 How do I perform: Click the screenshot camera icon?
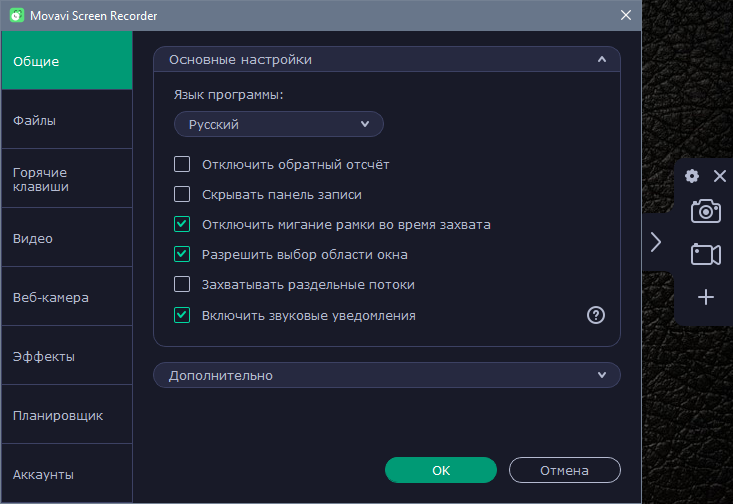tap(705, 211)
